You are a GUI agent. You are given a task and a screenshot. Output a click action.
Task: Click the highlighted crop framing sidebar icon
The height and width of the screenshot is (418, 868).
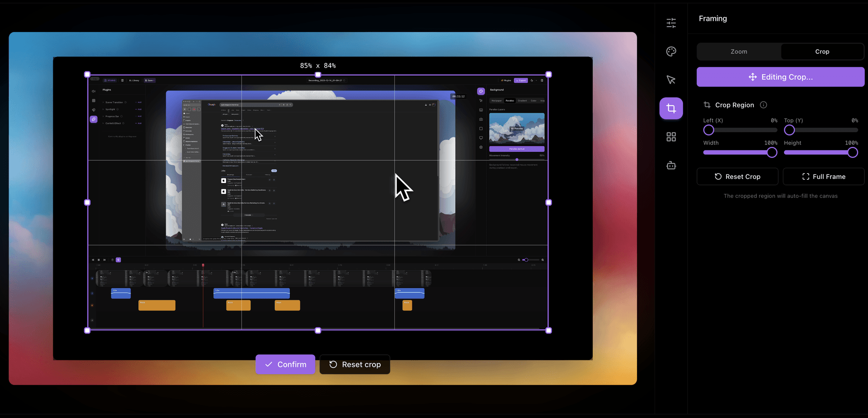[x=671, y=108]
